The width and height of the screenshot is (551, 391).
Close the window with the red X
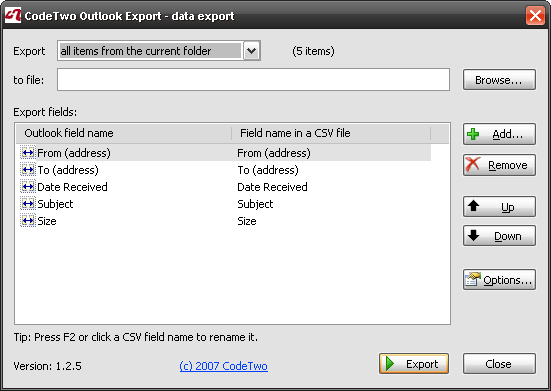point(535,15)
